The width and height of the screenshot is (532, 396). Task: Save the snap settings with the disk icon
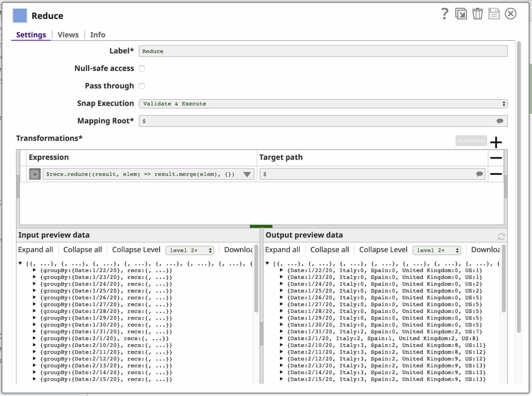click(x=494, y=14)
